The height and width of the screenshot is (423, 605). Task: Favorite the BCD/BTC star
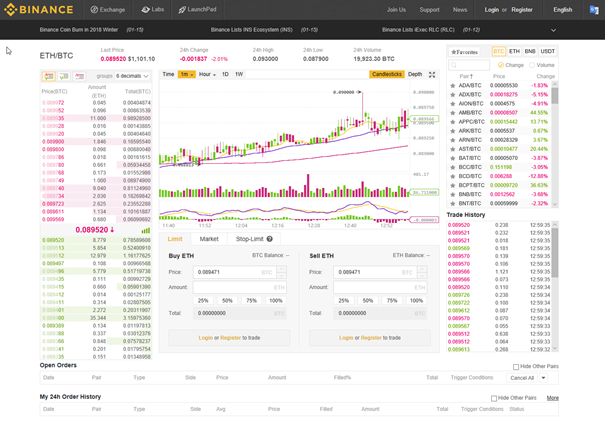point(453,176)
